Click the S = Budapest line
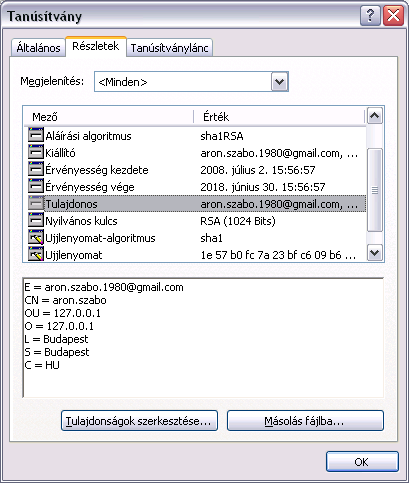409x483 pixels. click(57, 352)
